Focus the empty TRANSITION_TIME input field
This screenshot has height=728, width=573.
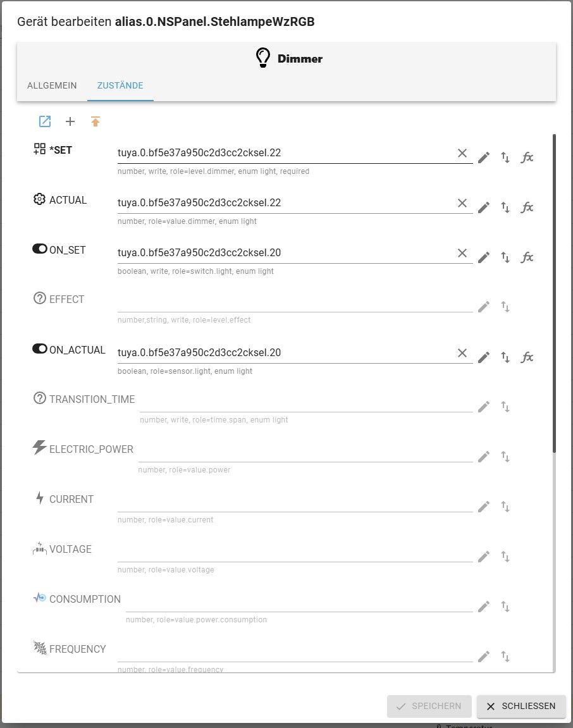pyautogui.click(x=306, y=403)
